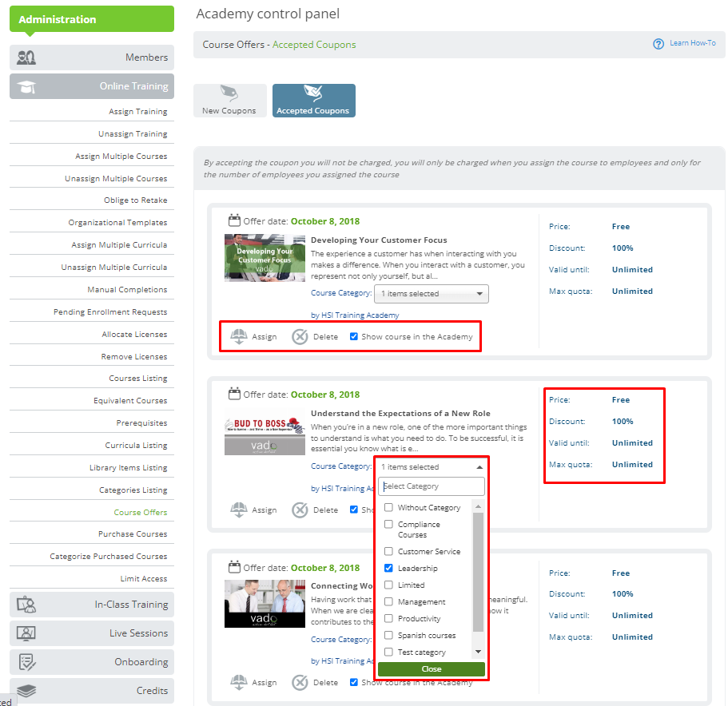
Task: Check the Without Category option
Action: (388, 507)
